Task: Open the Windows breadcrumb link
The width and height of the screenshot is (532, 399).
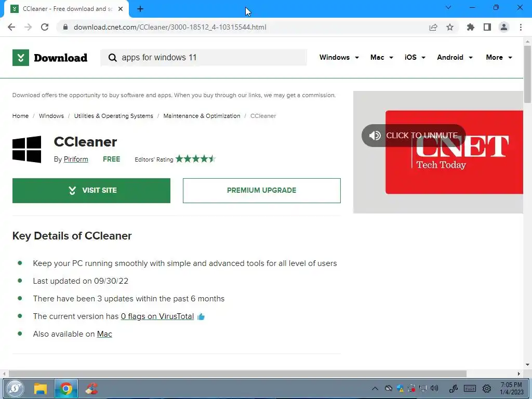Action: click(51, 116)
